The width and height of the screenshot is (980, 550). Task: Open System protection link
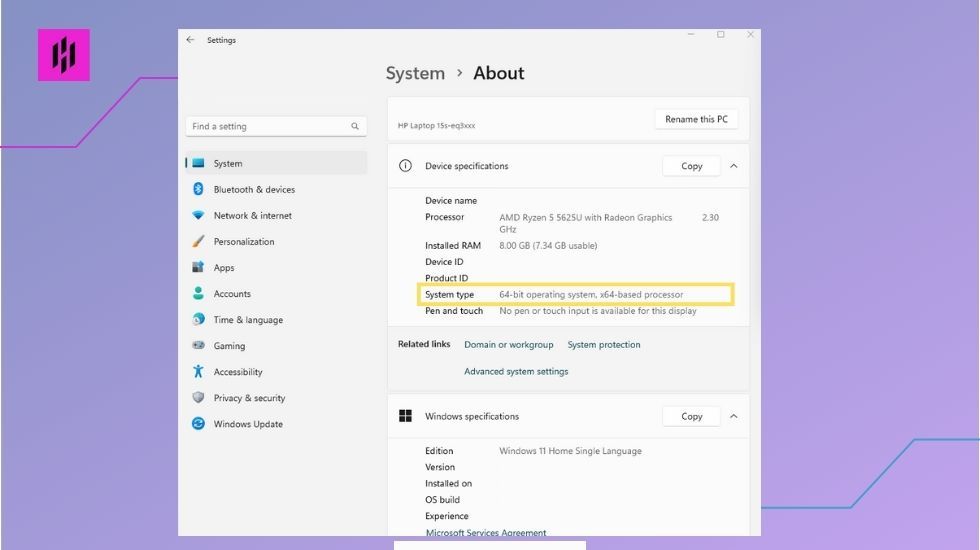point(604,344)
